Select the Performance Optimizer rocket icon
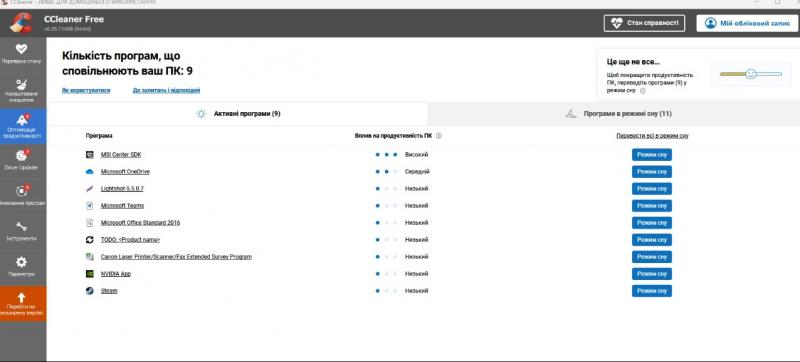The width and height of the screenshot is (800, 362). tap(22, 120)
